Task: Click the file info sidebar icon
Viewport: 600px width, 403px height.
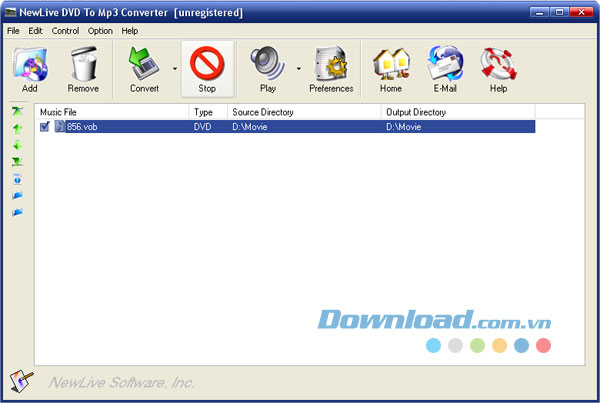Action: 17,179
